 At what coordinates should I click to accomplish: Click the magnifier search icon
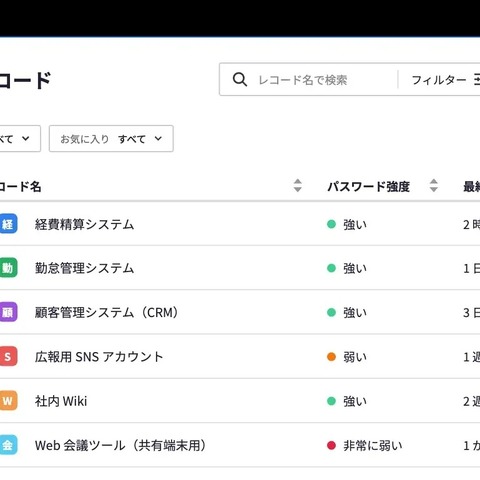pyautogui.click(x=240, y=80)
